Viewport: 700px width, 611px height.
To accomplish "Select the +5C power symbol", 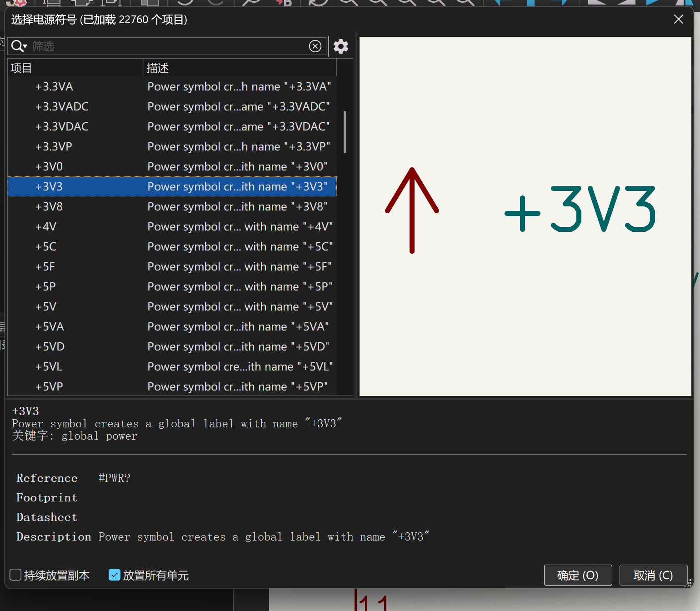I will point(172,246).
